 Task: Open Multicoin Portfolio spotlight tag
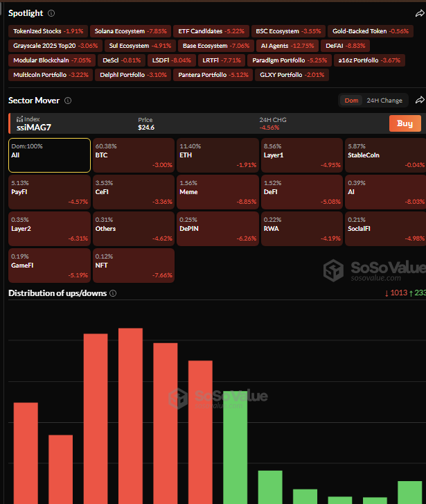tap(51, 75)
